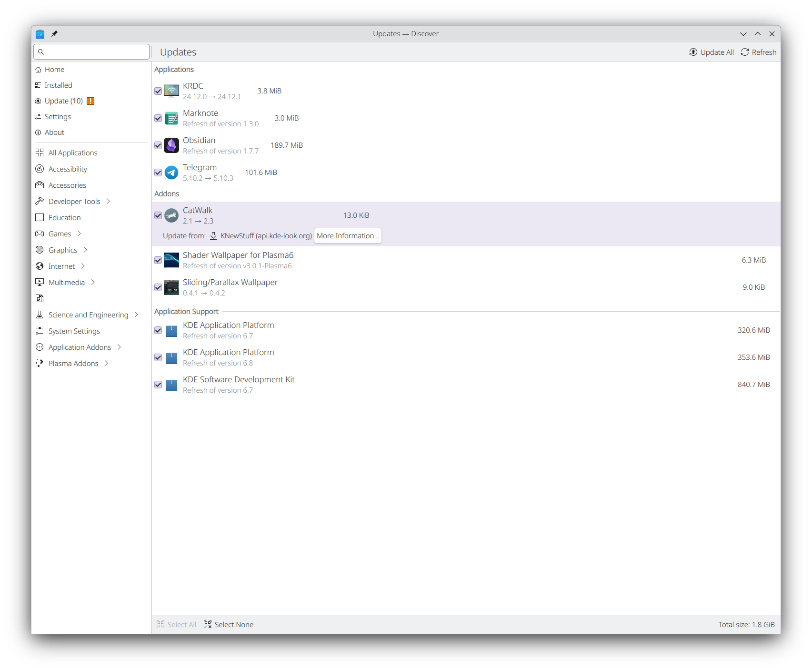Pin the window with the pushpin icon

(54, 34)
